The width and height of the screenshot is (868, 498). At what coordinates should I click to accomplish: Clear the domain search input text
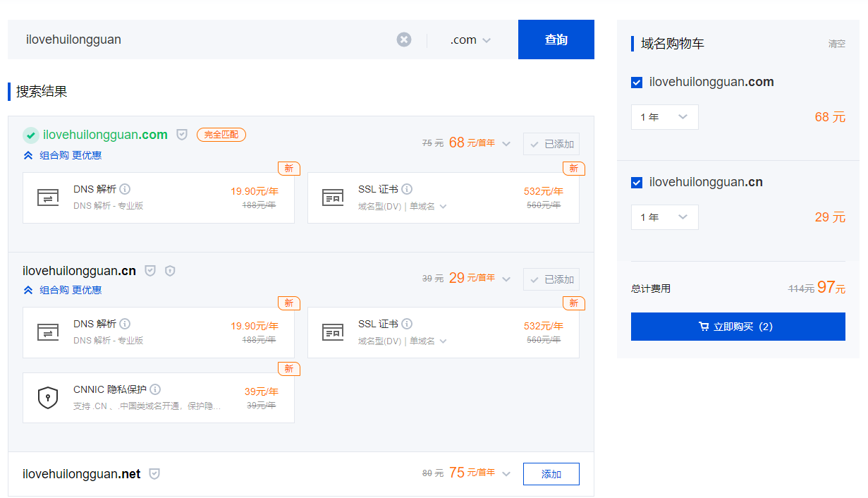[x=403, y=40]
